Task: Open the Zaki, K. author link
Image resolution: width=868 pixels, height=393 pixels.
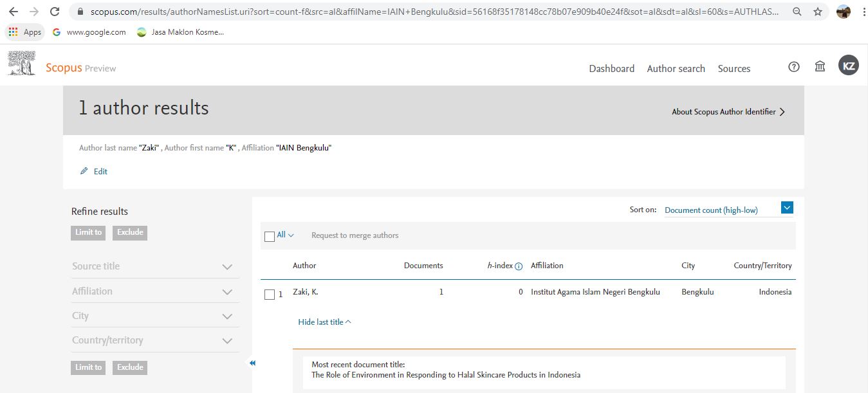Action: pos(305,292)
